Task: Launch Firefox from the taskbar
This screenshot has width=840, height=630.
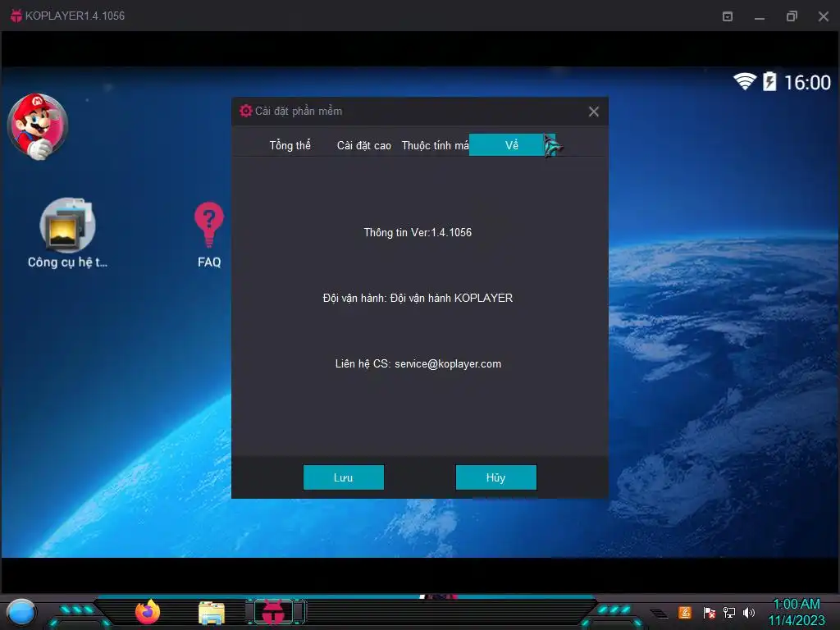Action: click(x=148, y=612)
